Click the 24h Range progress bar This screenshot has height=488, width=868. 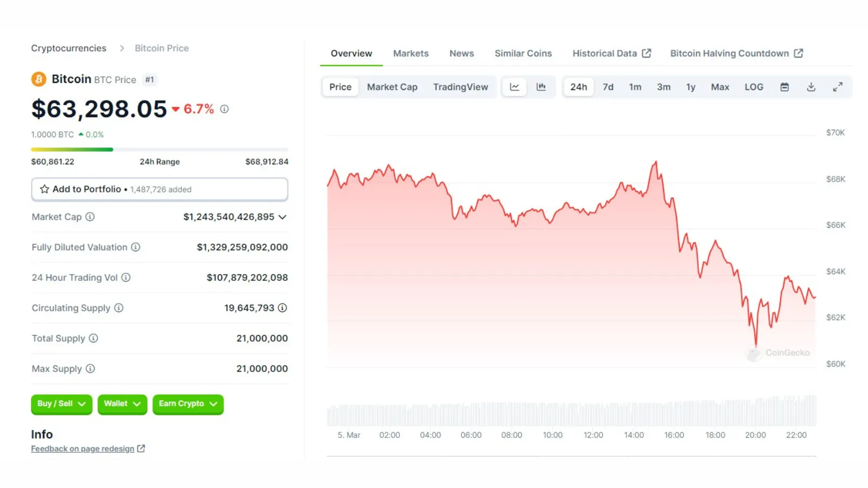159,149
